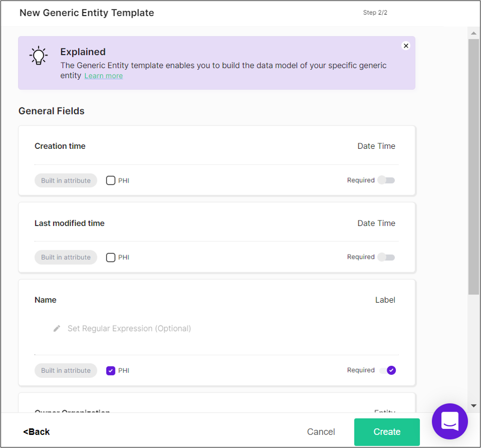481x448 pixels.
Task: Click the Label type text of Name
Action: [385, 300]
